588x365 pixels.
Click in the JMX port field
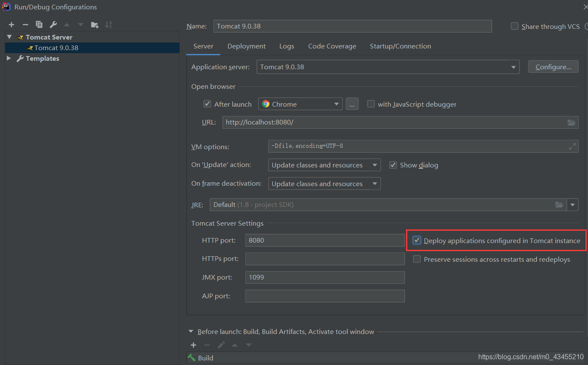click(325, 277)
